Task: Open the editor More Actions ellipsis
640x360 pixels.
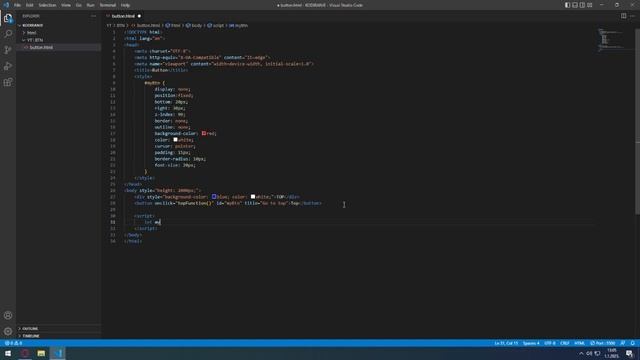Action: click(632, 16)
